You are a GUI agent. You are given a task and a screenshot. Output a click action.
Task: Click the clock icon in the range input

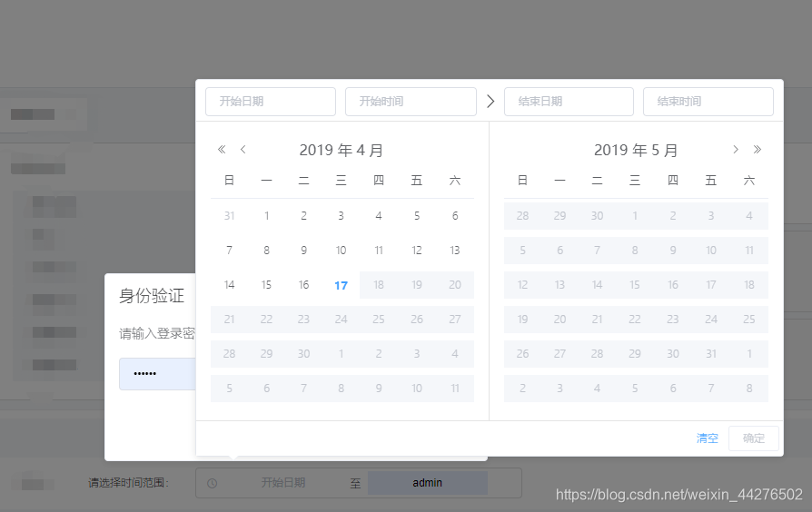tap(212, 483)
